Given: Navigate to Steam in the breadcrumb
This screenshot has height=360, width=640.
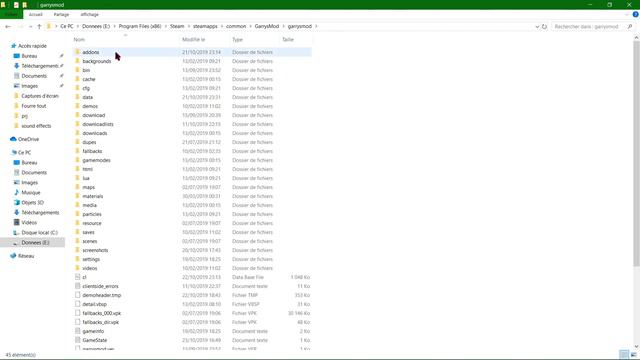Looking at the screenshot, I should click(x=177, y=26).
